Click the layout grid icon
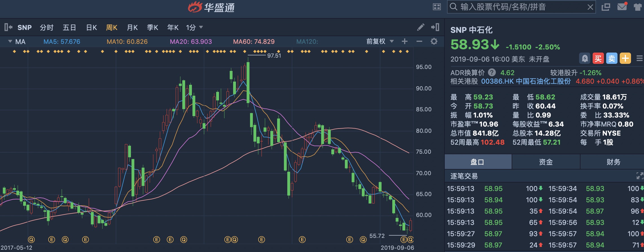Image resolution: width=644 pixels, height=252 pixels. (x=437, y=7)
